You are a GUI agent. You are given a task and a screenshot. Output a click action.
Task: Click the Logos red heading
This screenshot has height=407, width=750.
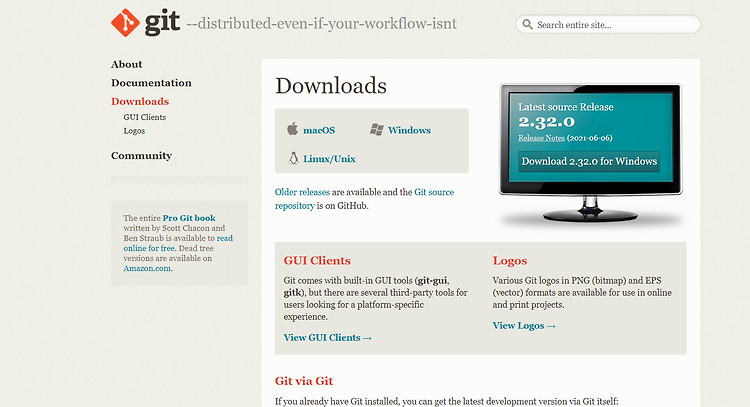(x=510, y=261)
